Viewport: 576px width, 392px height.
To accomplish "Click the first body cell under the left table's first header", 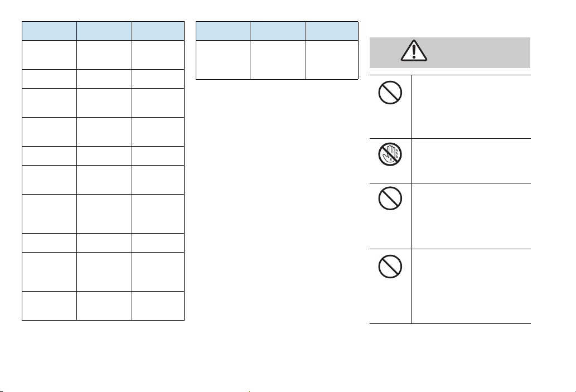I will point(49,55).
